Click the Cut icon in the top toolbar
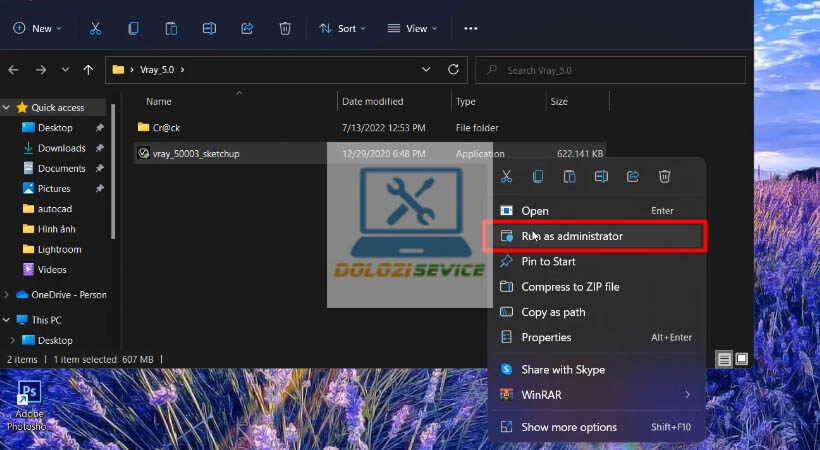Screen dimensions: 820x450 pyautogui.click(x=94, y=28)
